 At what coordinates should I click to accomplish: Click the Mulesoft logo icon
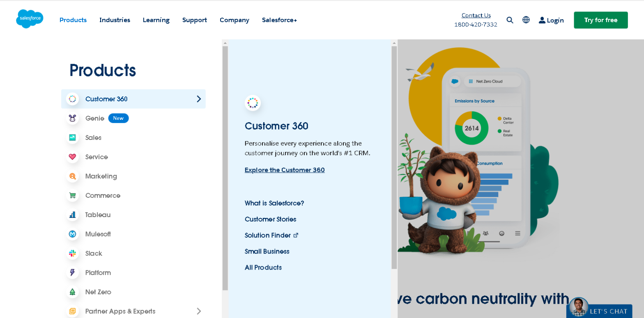coord(72,234)
